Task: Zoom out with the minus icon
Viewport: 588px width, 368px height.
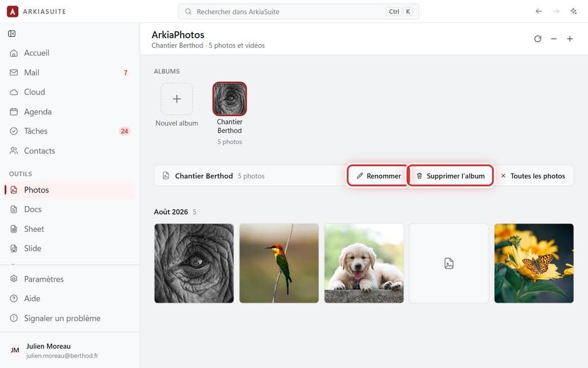Action: tap(554, 39)
